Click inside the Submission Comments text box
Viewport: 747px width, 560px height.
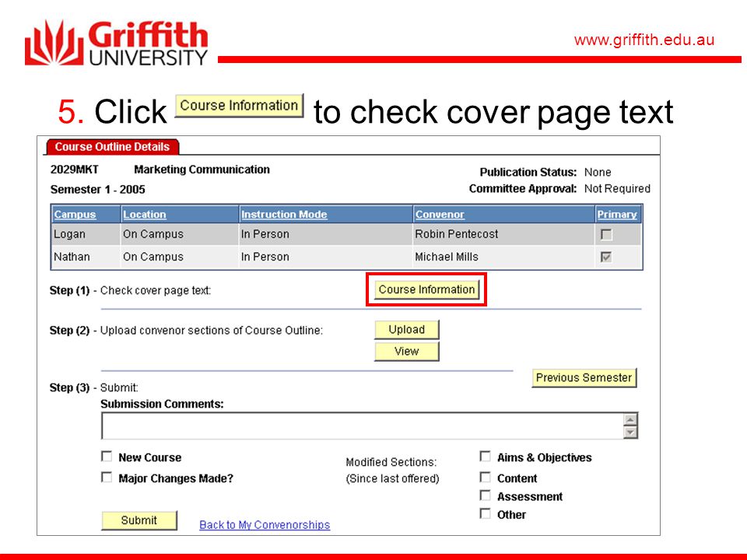(x=362, y=425)
